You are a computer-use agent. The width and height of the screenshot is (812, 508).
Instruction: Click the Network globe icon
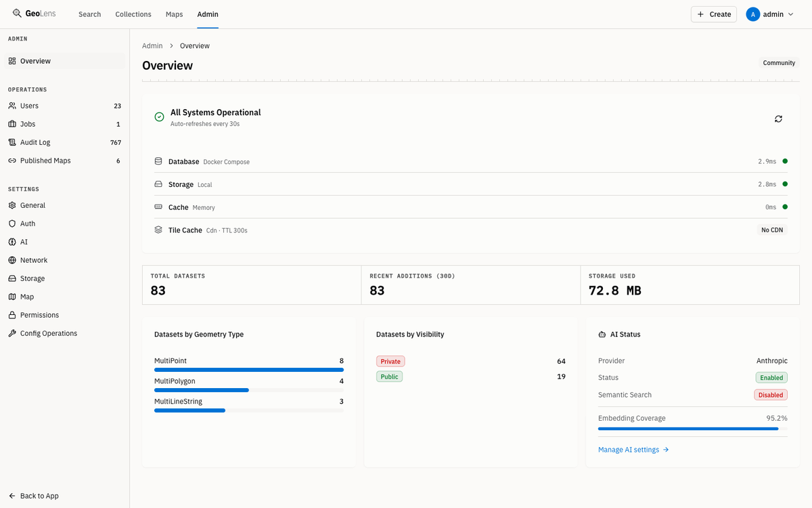click(x=12, y=260)
